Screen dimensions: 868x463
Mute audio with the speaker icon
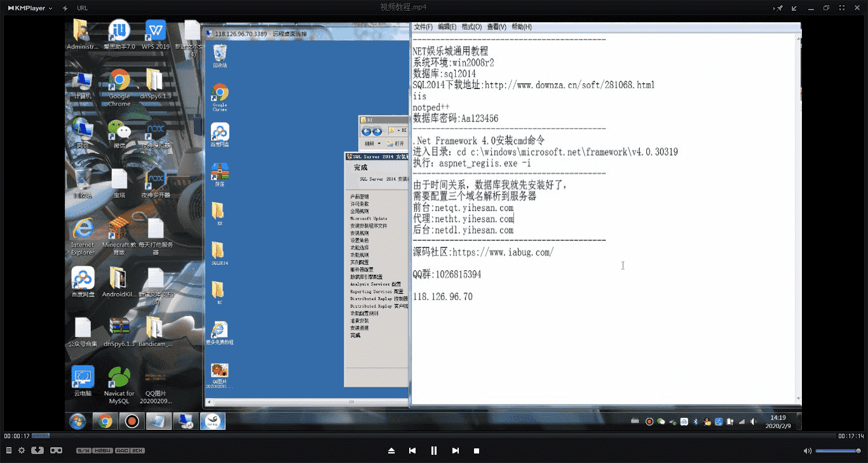click(808, 450)
